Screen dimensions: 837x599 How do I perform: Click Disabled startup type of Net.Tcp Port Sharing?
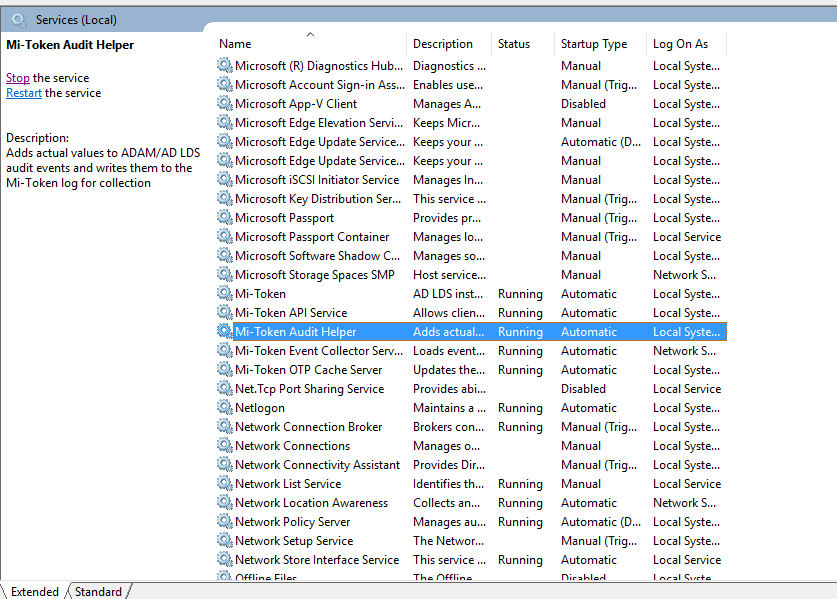click(583, 389)
